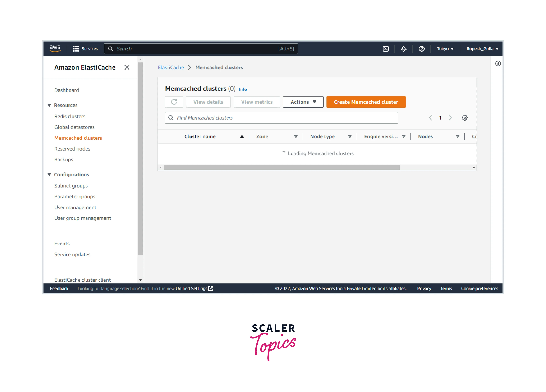Go to AWS home via logo
Image resolution: width=546 pixels, height=392 pixels.
(x=55, y=48)
